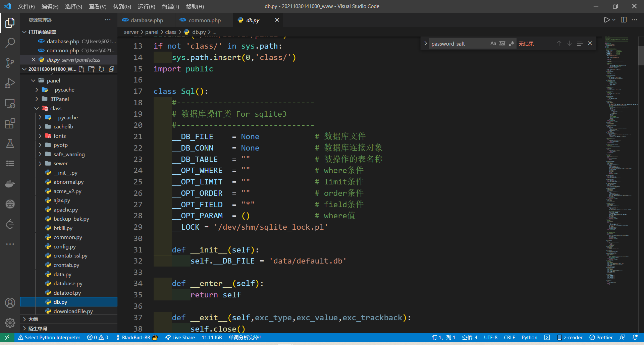The width and height of the screenshot is (644, 345).
Task: Open the 查看(V) menu
Action: (x=97, y=6)
